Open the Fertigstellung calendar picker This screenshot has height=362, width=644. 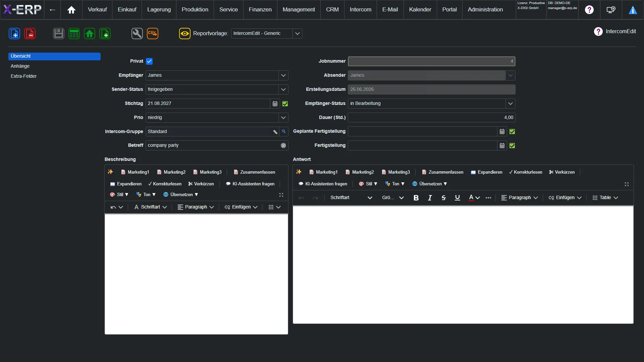(502, 145)
